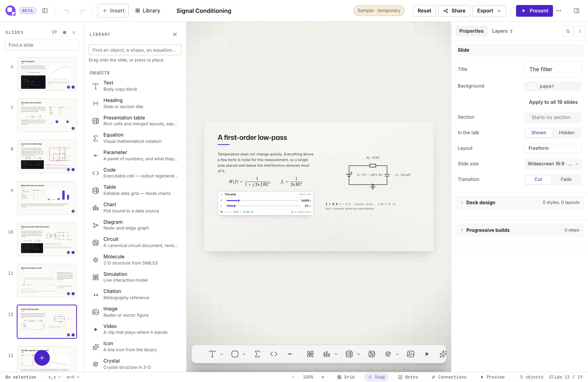Open the Library menu
588x382 pixels.
point(148,11)
